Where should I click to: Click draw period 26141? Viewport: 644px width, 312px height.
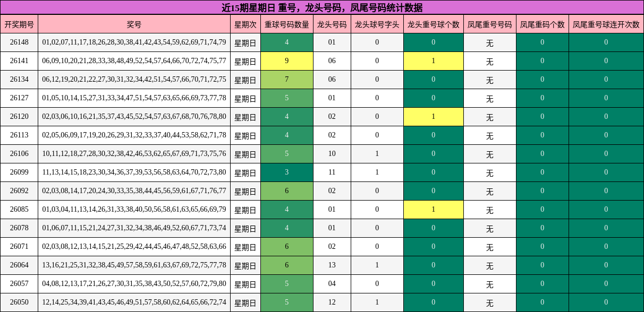19,61
